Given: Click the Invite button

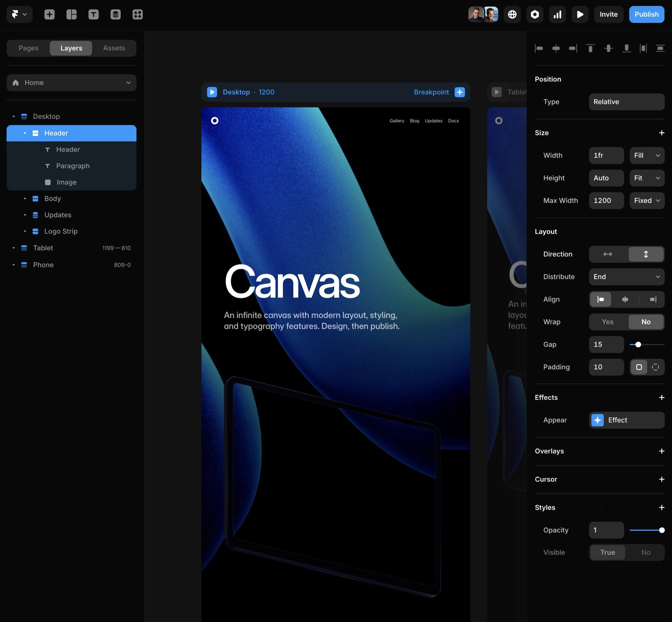Looking at the screenshot, I should click(608, 14).
